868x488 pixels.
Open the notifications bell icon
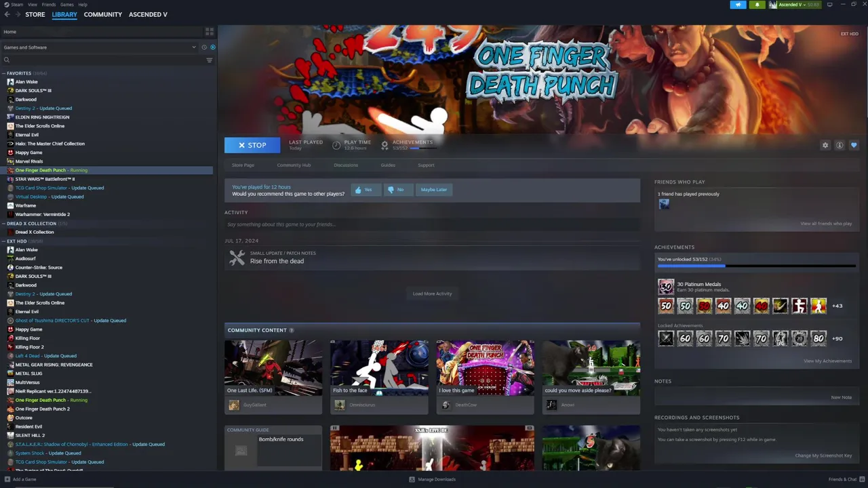click(757, 5)
